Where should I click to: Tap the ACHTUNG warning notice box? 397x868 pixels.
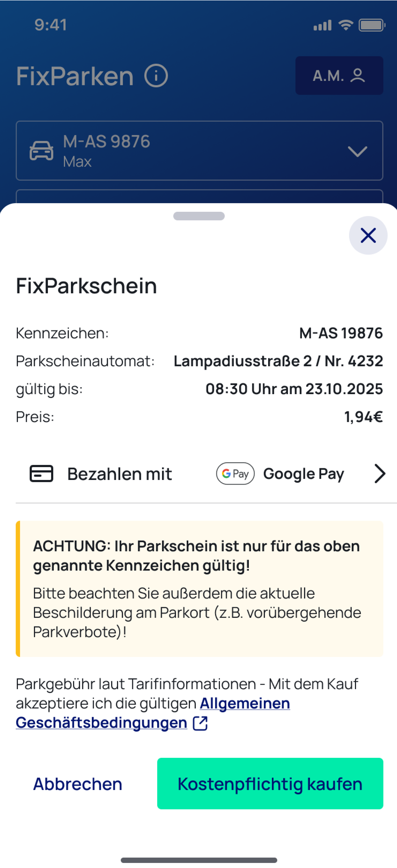pyautogui.click(x=199, y=588)
